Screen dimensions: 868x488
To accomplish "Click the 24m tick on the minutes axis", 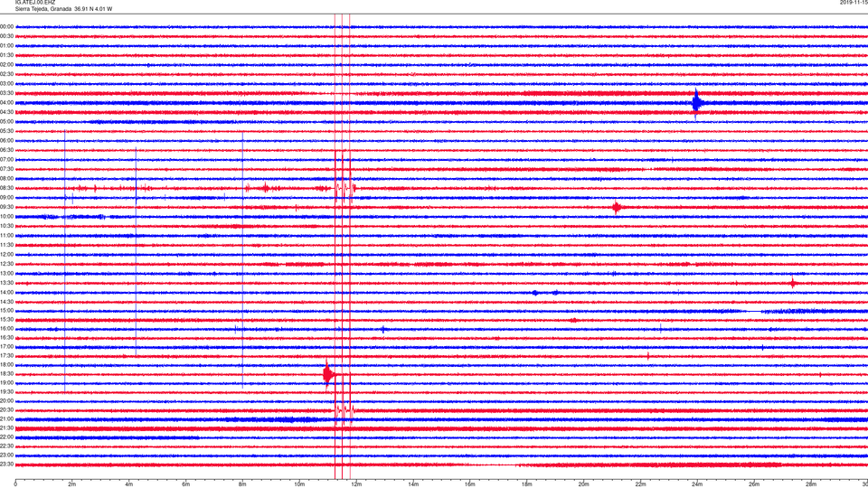I will (697, 484).
